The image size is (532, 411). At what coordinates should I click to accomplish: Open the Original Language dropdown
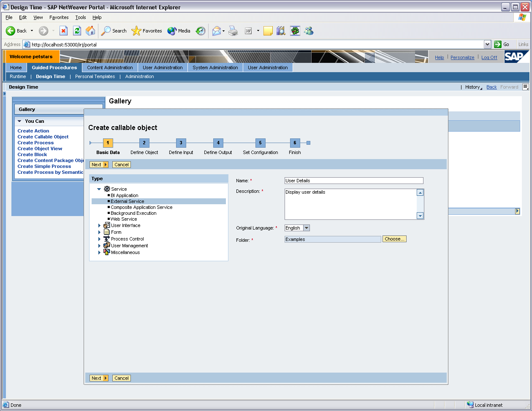tap(307, 228)
